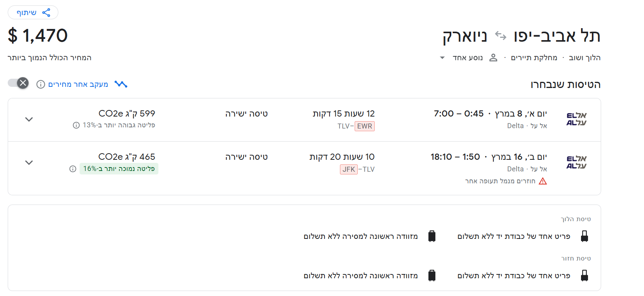
Task: Click the warning triangle about the different airport
Action: 544,181
